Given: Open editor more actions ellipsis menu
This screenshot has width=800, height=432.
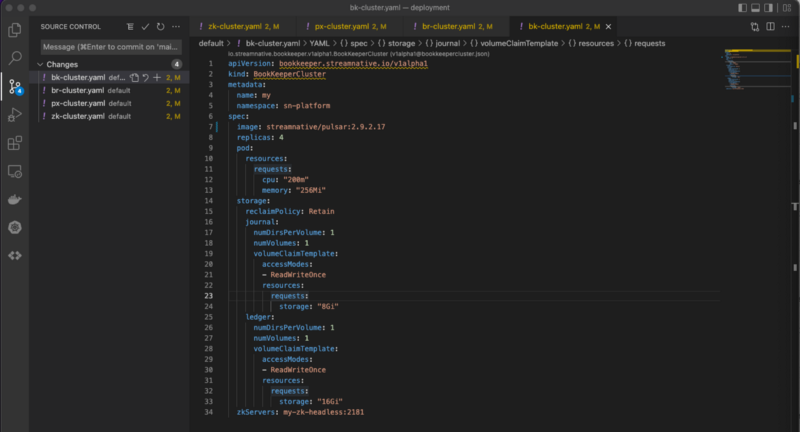Looking at the screenshot, I should click(x=787, y=26).
